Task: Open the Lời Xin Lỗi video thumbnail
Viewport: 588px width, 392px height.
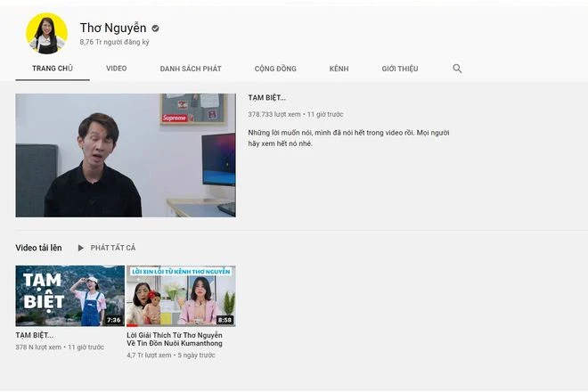Action: (181, 296)
